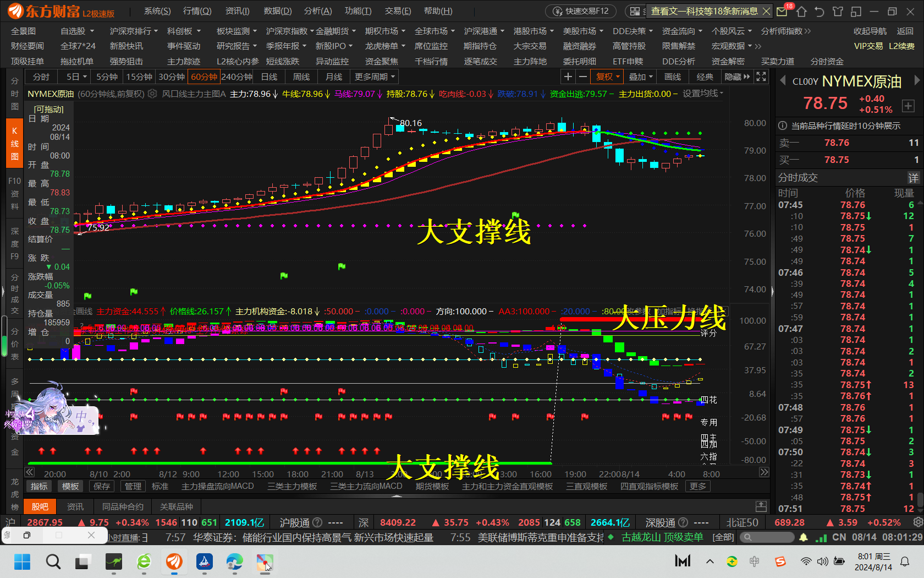Viewport: 924px width, 578px height.
Task: Open Windows Start menu
Action: 23,561
